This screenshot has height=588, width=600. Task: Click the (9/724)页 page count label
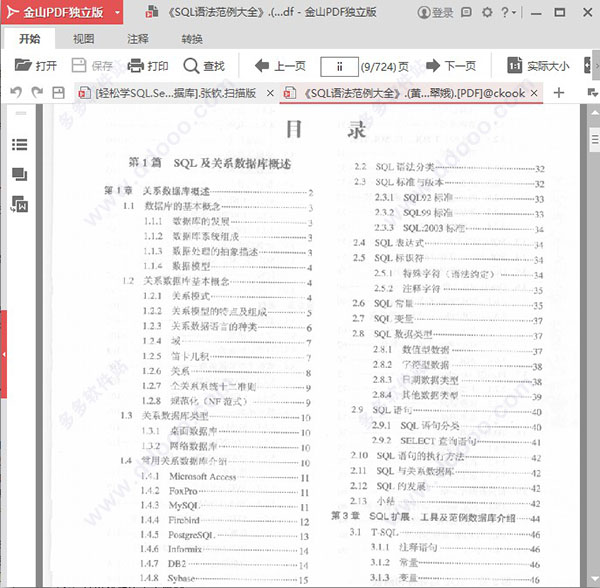pyautogui.click(x=385, y=67)
